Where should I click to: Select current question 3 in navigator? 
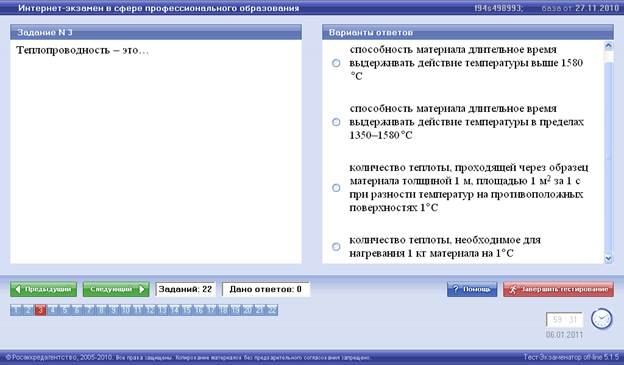[41, 310]
